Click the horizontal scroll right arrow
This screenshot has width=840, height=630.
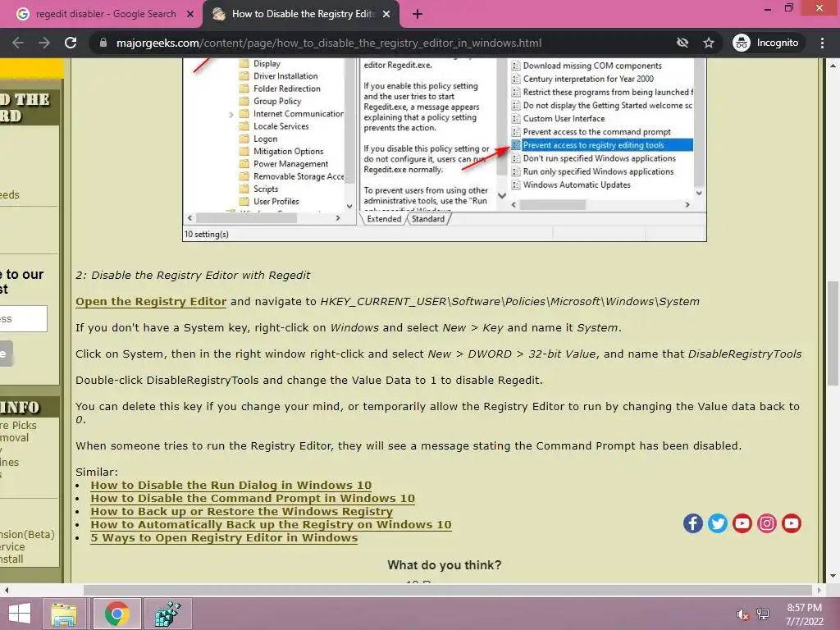point(819,590)
